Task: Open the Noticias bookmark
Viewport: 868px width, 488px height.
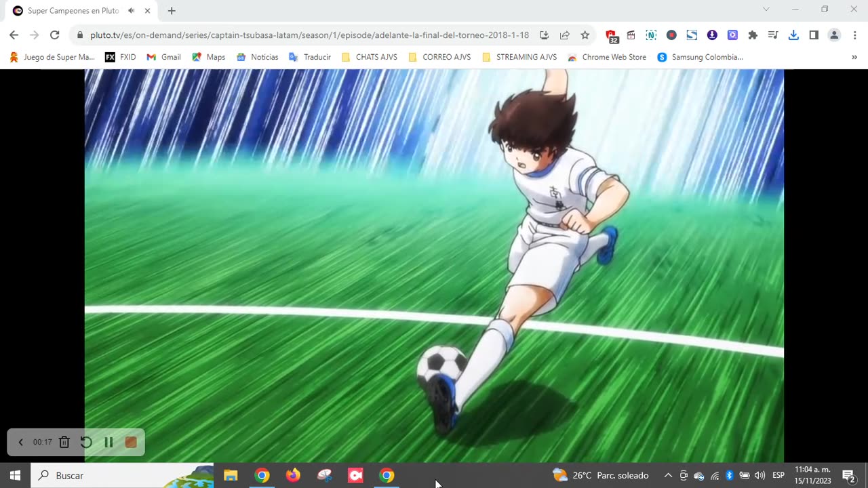Action: pyautogui.click(x=257, y=57)
